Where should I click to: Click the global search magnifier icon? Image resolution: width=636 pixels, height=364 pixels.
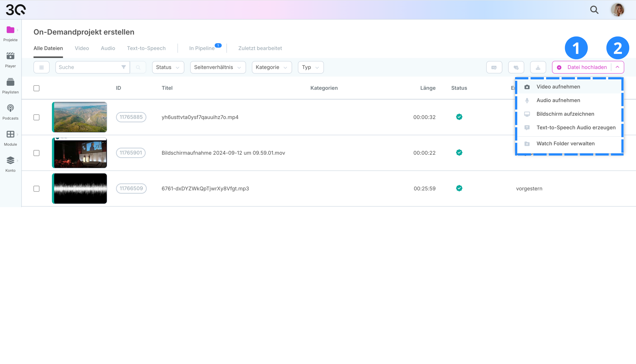[594, 10]
